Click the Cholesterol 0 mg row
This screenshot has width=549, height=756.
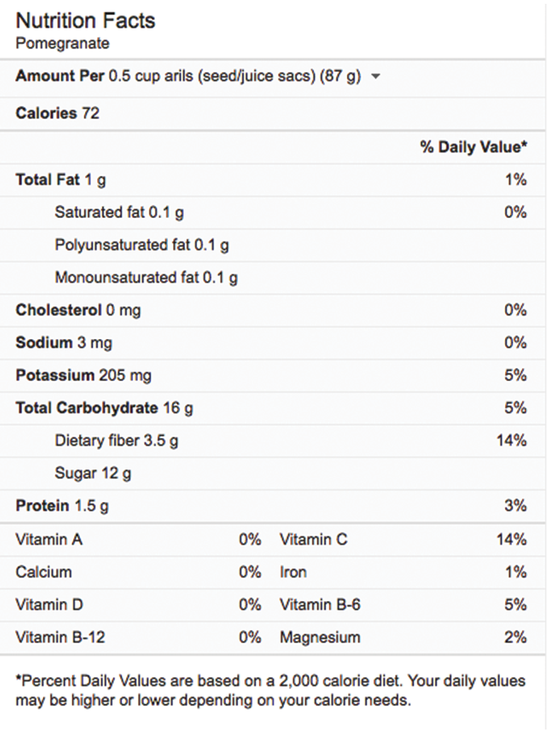(78, 311)
